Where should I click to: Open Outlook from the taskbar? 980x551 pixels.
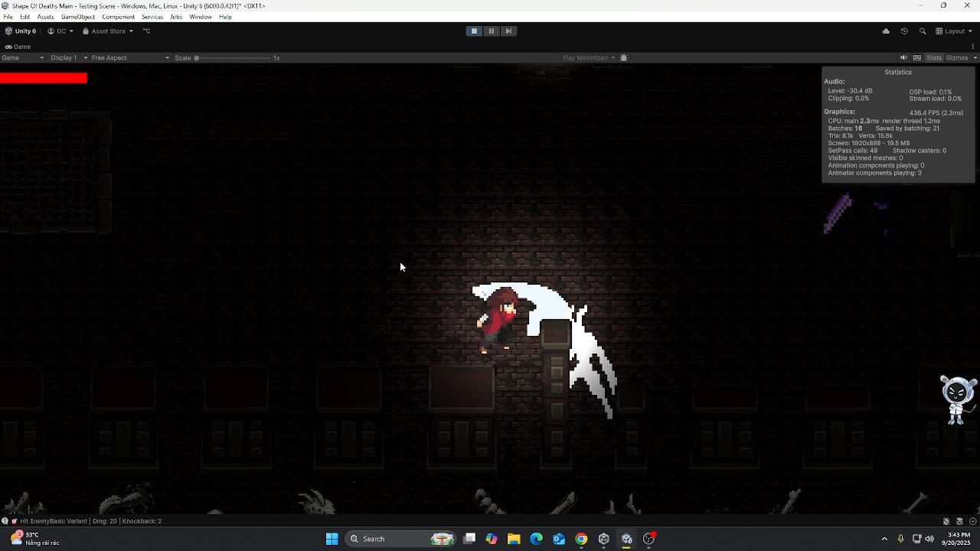(x=559, y=539)
